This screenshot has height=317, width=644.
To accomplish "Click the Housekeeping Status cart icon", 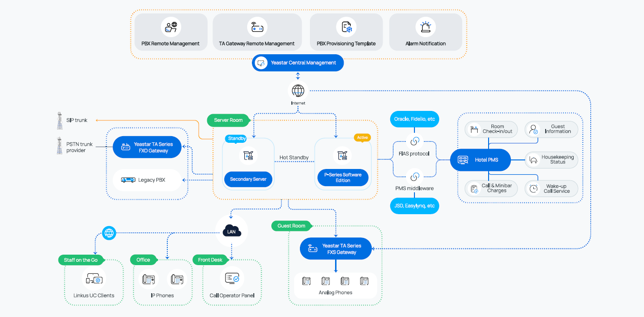I will tap(533, 160).
